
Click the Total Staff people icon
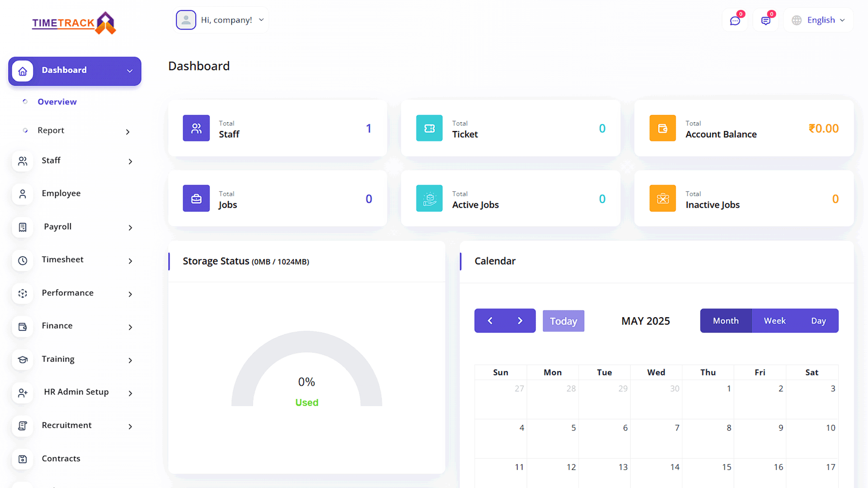pyautogui.click(x=196, y=128)
